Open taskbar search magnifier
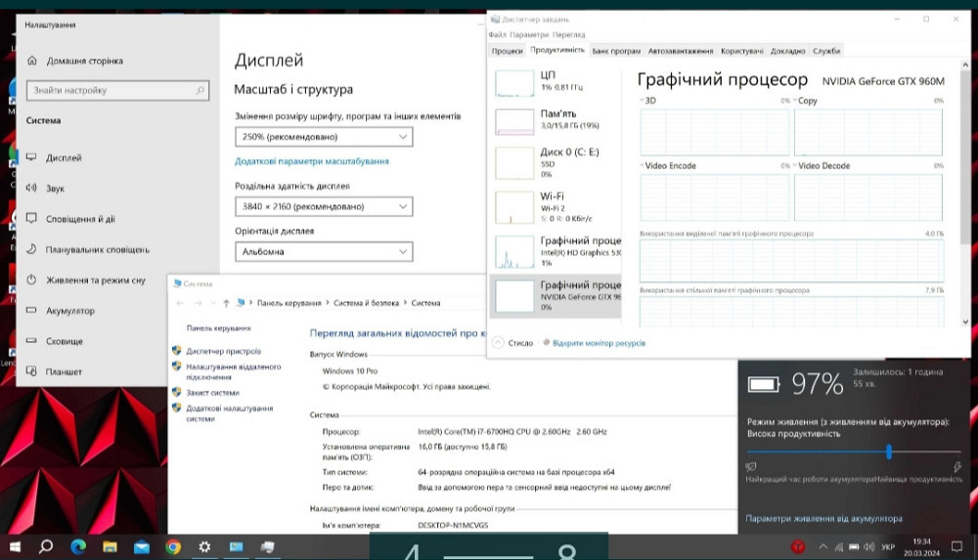 pos(46,547)
